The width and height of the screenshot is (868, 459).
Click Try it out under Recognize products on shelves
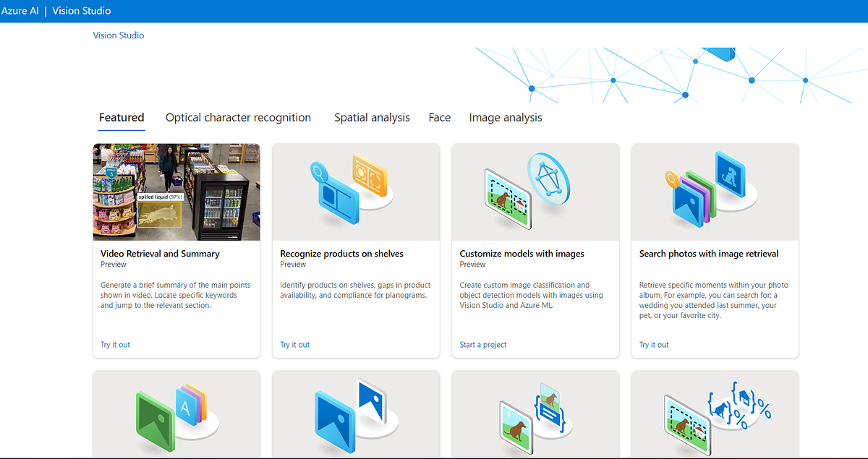tap(294, 345)
